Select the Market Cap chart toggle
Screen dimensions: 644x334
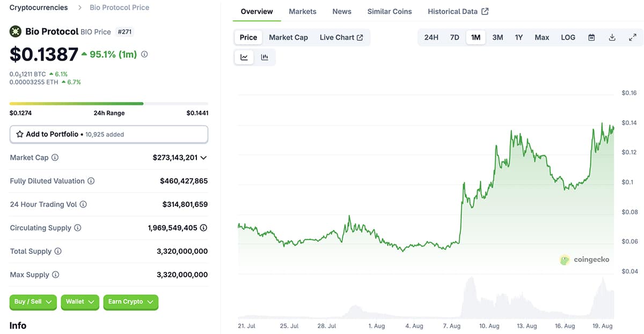click(x=288, y=38)
